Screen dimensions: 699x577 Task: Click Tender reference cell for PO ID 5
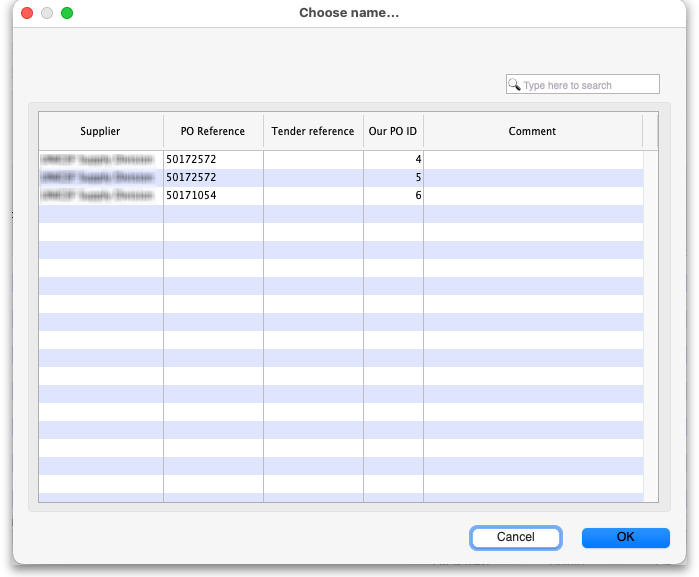pyautogui.click(x=312, y=177)
